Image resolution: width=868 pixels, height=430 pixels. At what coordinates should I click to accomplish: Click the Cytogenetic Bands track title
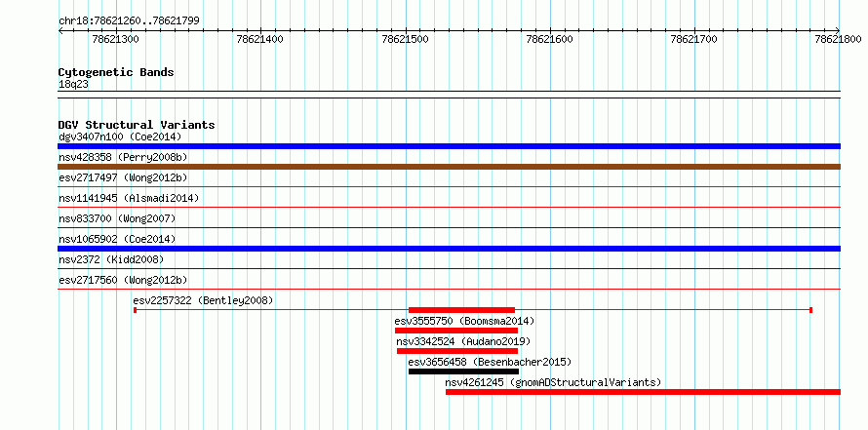pos(116,72)
